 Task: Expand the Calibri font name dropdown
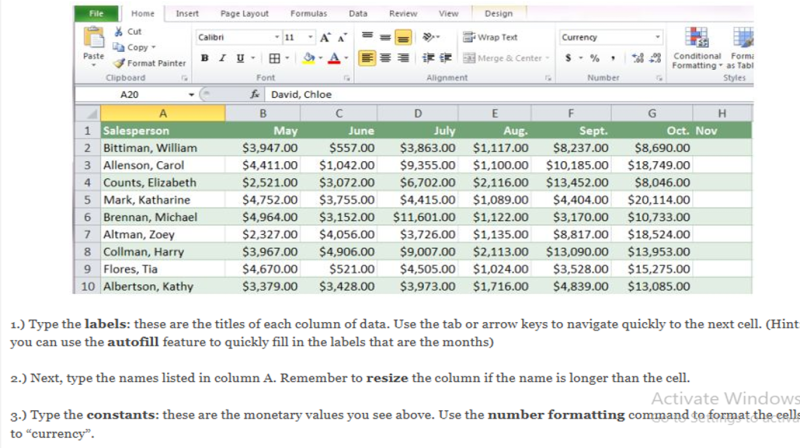[278, 37]
